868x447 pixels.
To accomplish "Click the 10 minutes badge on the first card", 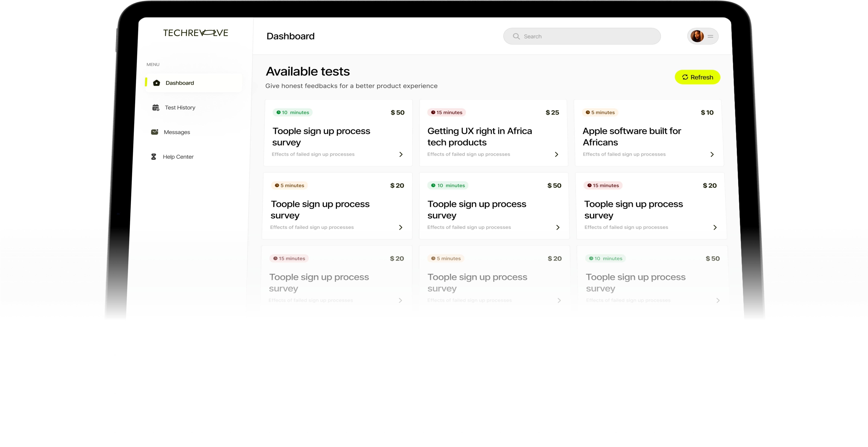I will [293, 112].
